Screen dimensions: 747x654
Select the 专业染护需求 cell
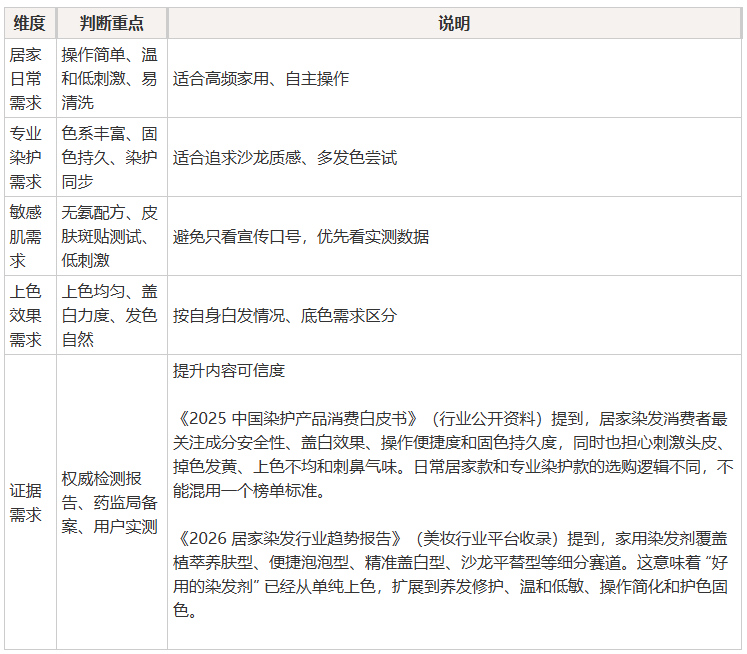click(x=30, y=157)
